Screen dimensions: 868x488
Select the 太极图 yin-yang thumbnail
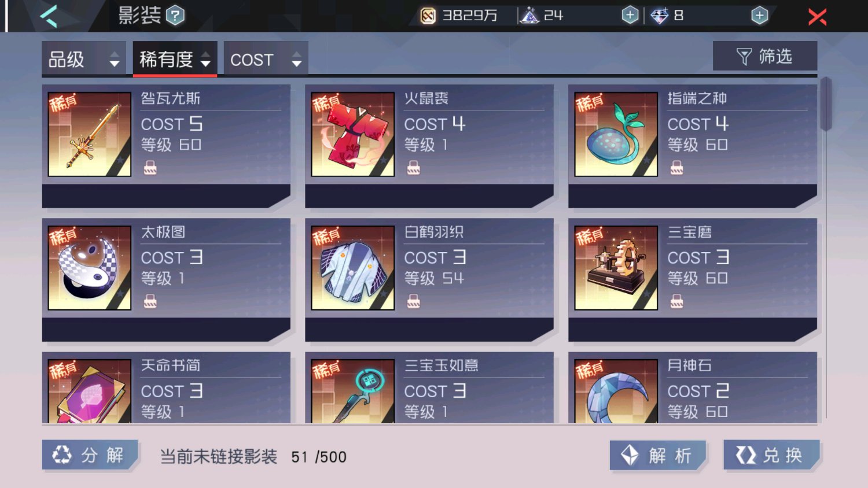[x=90, y=268]
